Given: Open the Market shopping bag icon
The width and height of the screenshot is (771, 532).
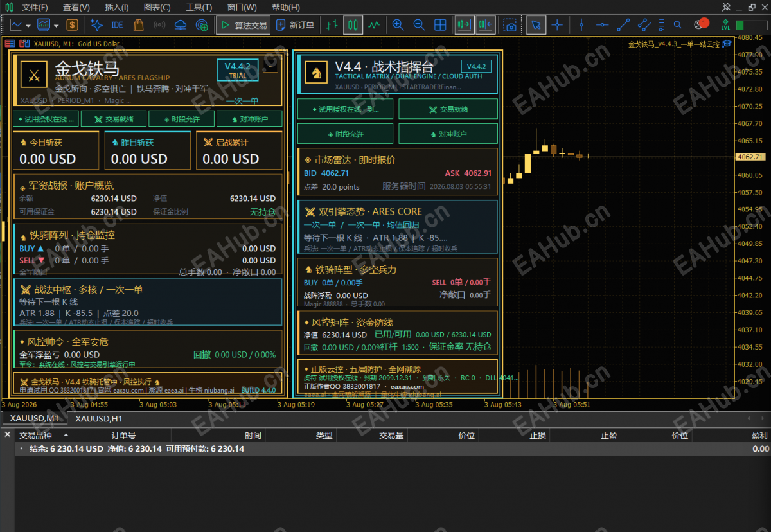Looking at the screenshot, I should [x=138, y=25].
